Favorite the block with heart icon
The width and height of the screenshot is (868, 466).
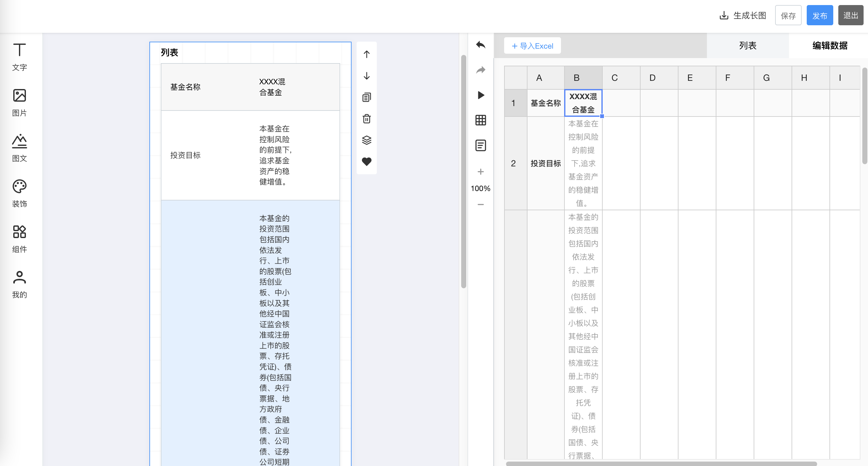pyautogui.click(x=367, y=162)
